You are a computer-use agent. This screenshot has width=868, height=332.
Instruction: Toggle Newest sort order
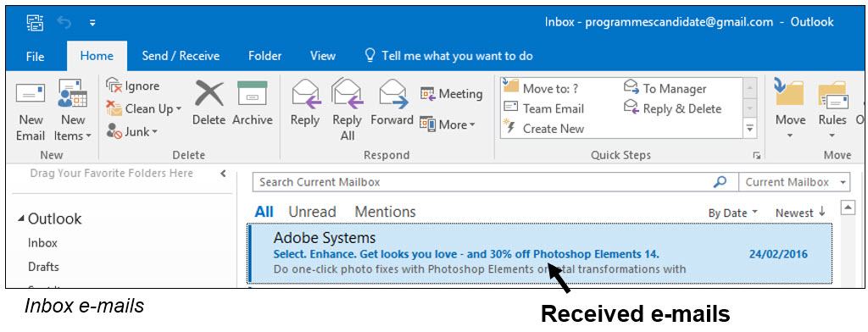[x=800, y=213]
